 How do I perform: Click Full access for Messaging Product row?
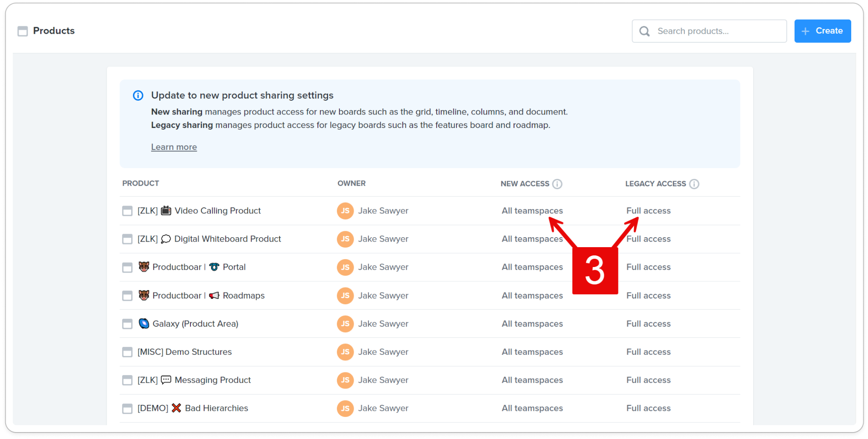point(648,380)
